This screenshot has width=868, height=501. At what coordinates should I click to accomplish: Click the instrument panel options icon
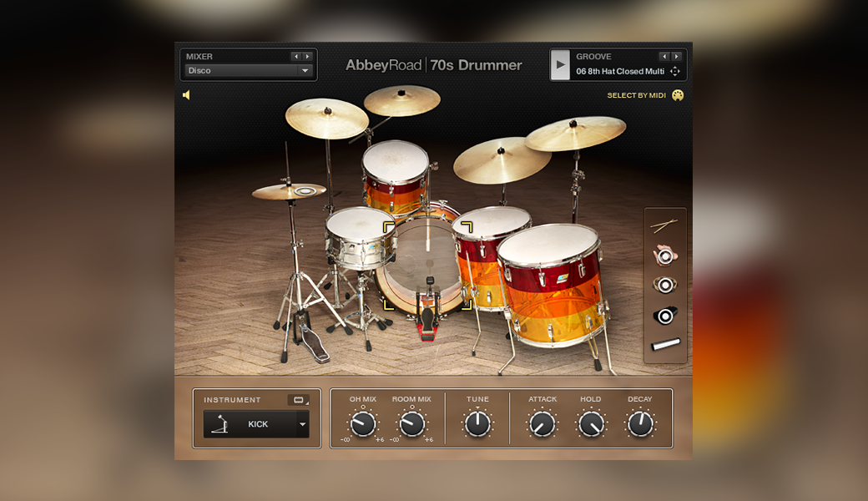[x=299, y=400]
